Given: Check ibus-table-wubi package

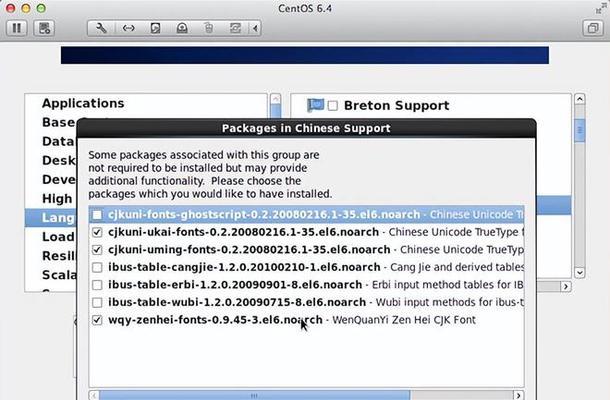Looking at the screenshot, I should 97,302.
